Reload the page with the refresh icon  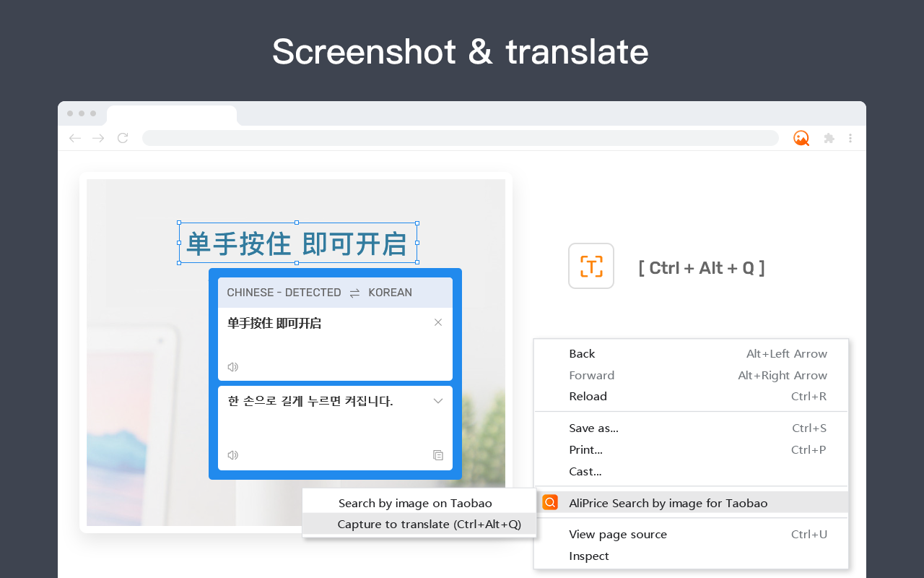coord(122,137)
